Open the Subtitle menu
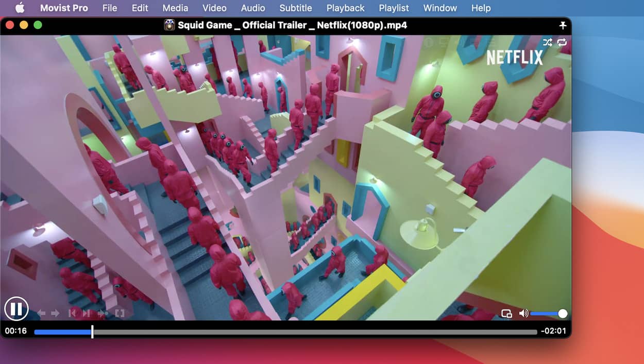 tap(296, 8)
